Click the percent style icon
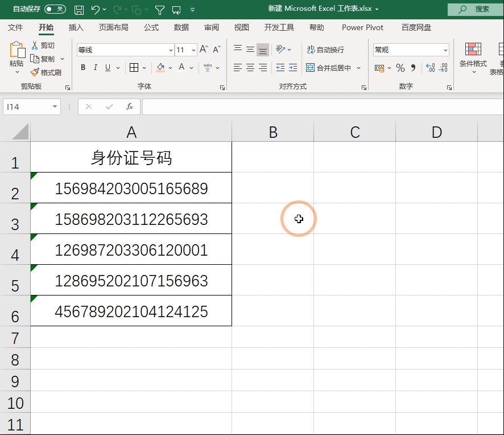 tap(400, 68)
